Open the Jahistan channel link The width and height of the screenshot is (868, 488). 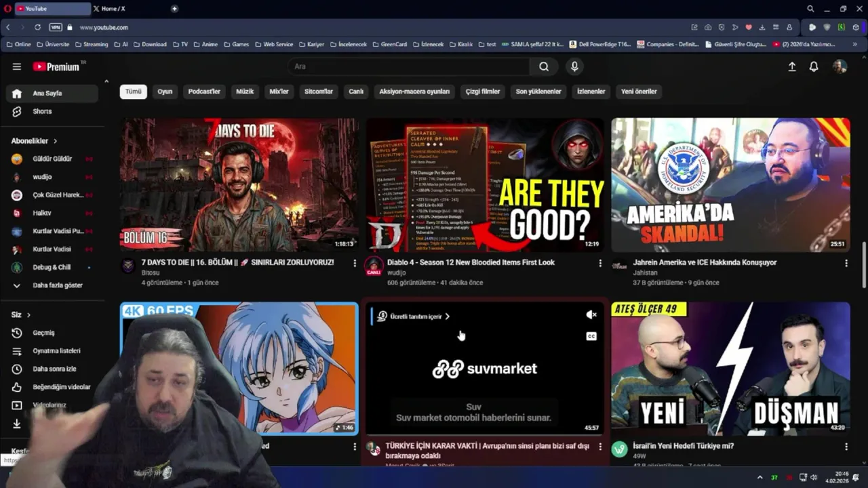point(646,272)
